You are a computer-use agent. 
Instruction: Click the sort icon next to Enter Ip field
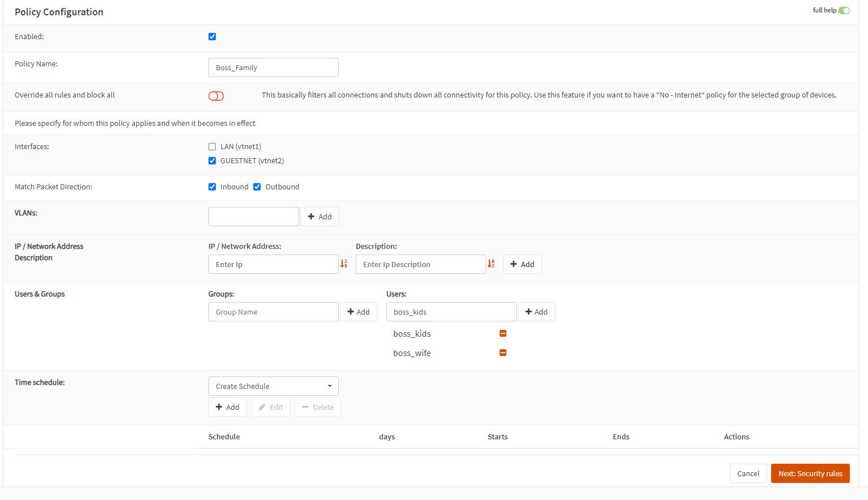[x=344, y=264]
